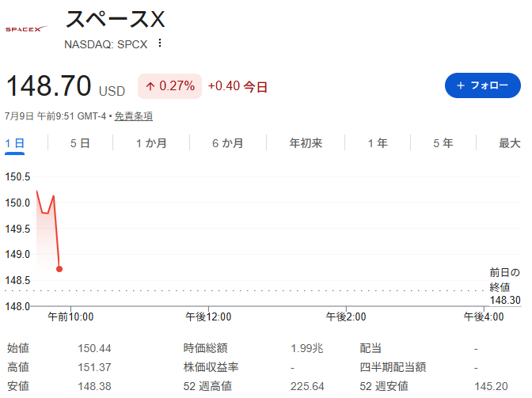532x398 pixels.
Task: Click the 株価収益率 label
Action: coord(211,367)
